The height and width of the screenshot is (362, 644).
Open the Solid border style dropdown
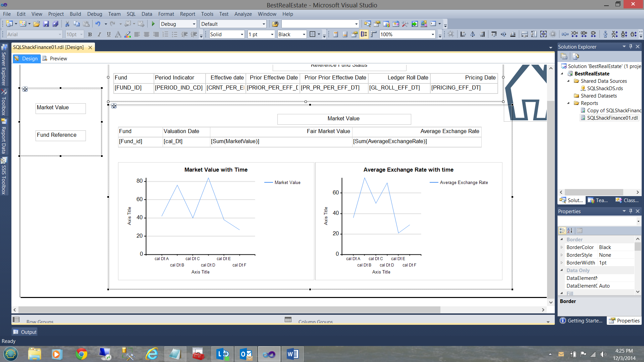click(242, 35)
